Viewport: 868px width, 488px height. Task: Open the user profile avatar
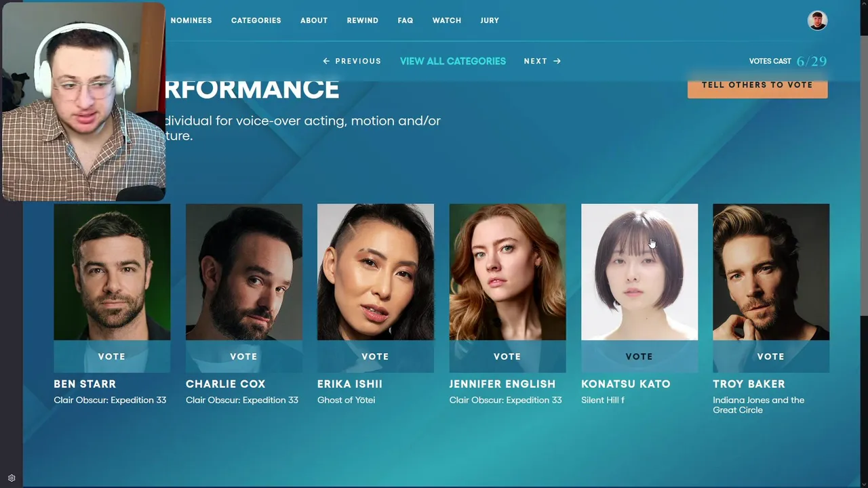[817, 20]
